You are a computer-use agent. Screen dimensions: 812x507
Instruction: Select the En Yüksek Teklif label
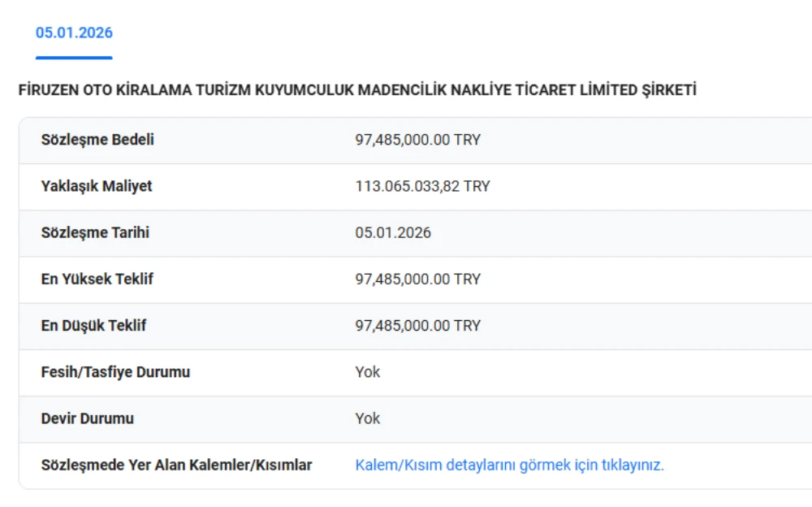tap(97, 279)
